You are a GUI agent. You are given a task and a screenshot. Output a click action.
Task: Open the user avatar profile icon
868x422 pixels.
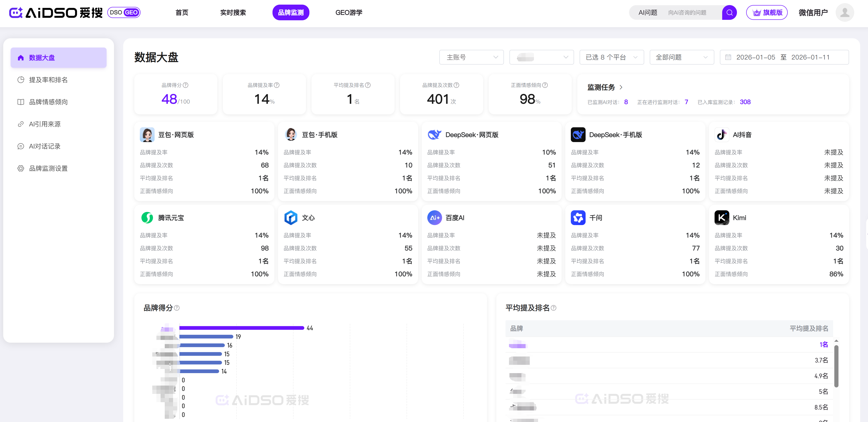pyautogui.click(x=844, y=13)
